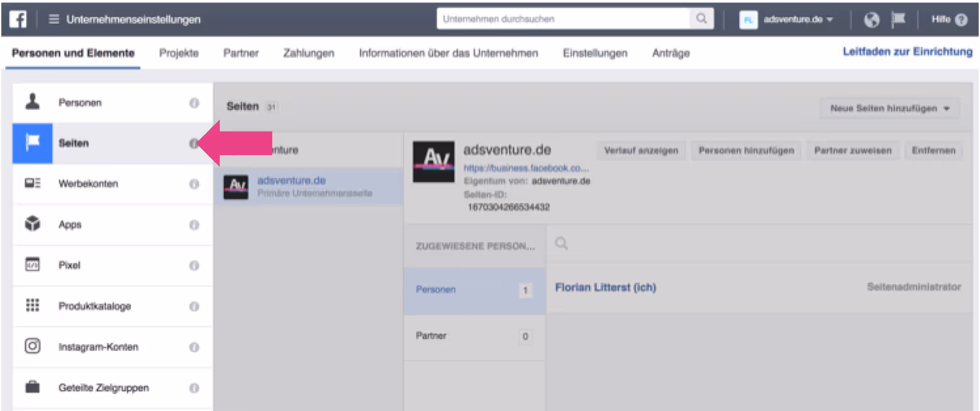Click the Seitenadministrator role text
This screenshot has height=411, width=980.
(914, 287)
